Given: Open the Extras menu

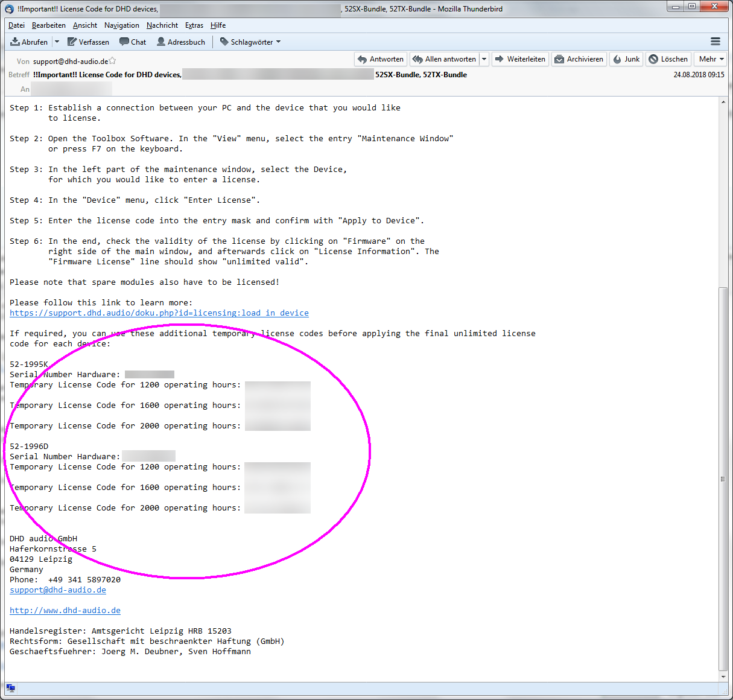Looking at the screenshot, I should 194,25.
